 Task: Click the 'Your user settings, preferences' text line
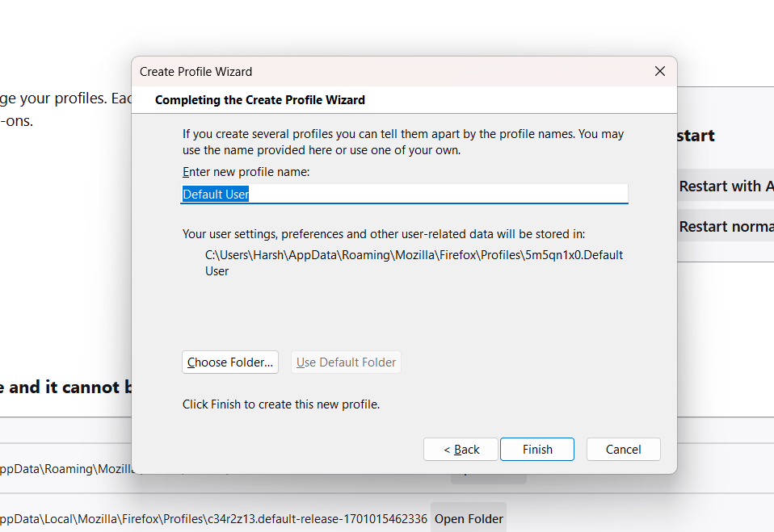(x=384, y=234)
